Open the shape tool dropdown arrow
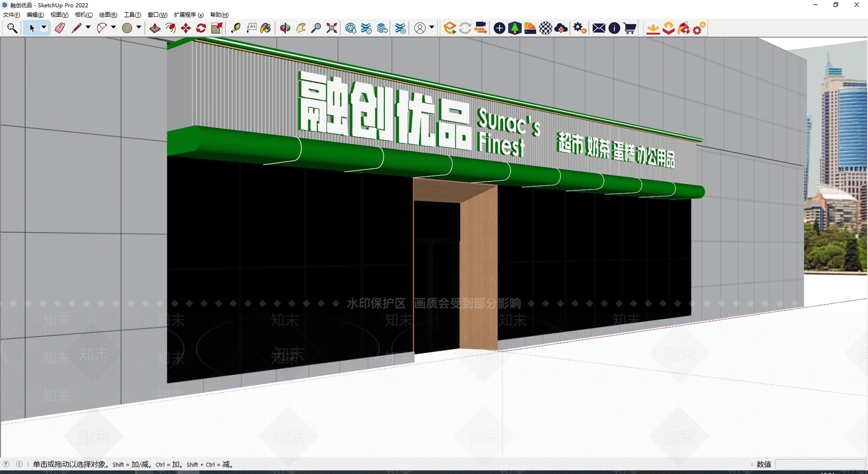The image size is (868, 474). [x=139, y=28]
